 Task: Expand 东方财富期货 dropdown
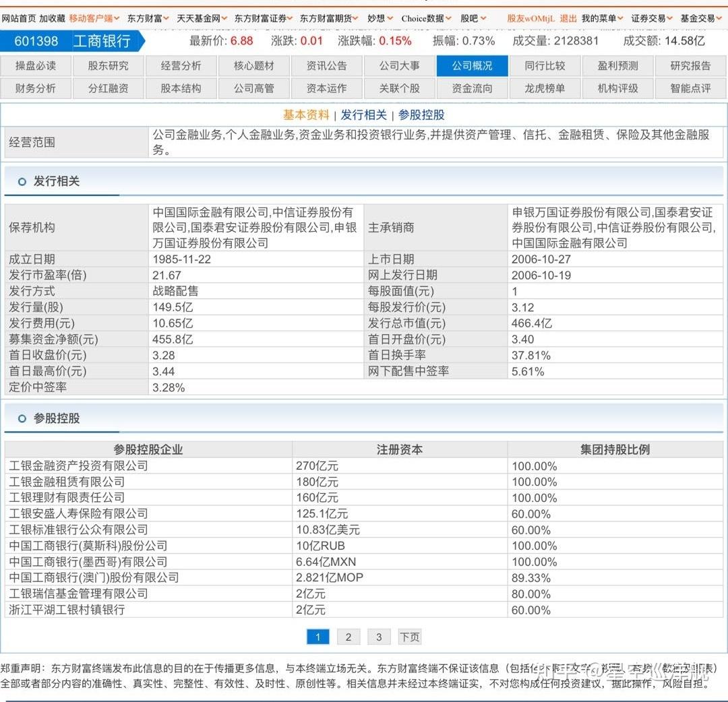329,19
